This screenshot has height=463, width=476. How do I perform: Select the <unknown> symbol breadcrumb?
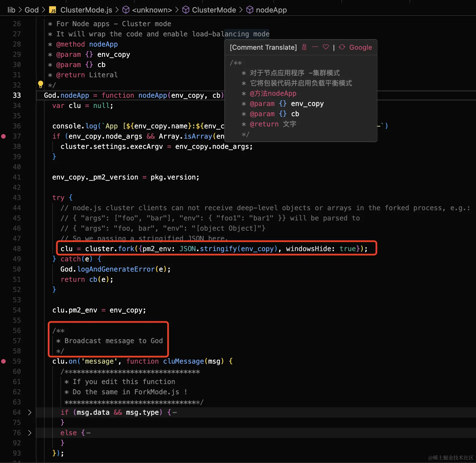click(152, 10)
